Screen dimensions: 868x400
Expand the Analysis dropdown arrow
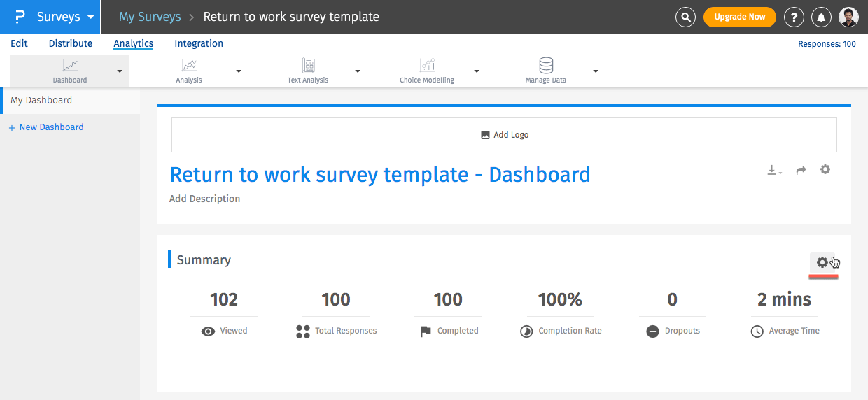click(x=239, y=71)
